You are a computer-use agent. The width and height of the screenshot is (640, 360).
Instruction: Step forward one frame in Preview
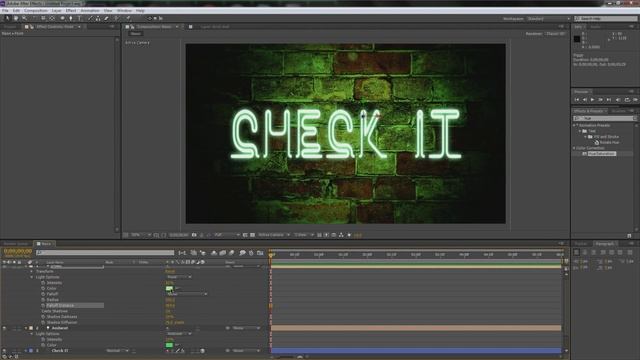coord(601,100)
